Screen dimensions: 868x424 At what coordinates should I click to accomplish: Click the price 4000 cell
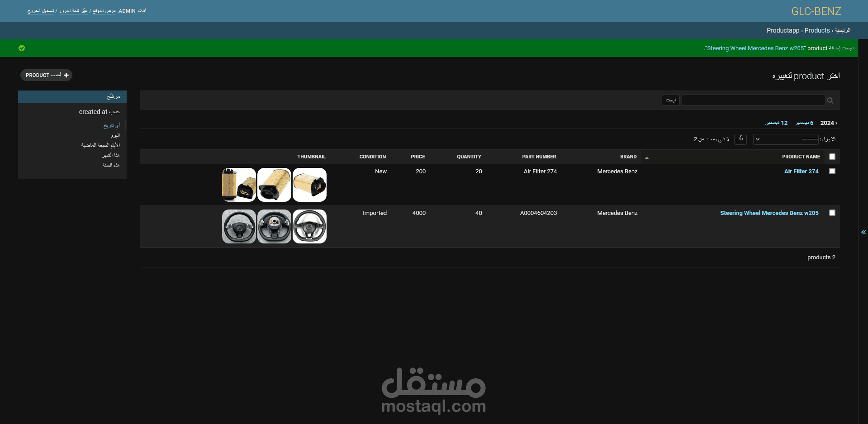click(419, 213)
